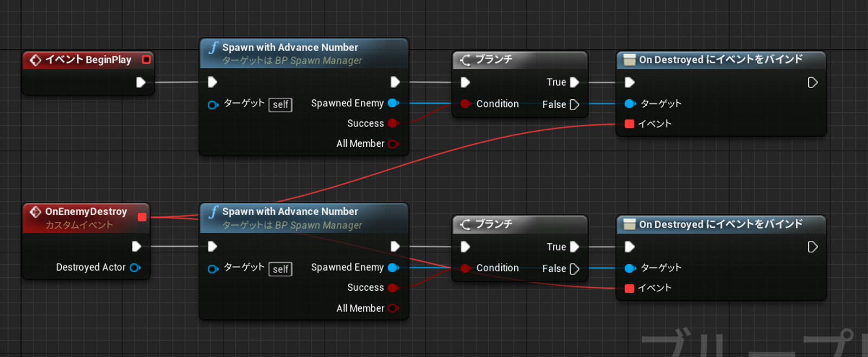Select top On Destroyed にイベントをバインド node header
The image size is (868, 357).
click(x=722, y=60)
